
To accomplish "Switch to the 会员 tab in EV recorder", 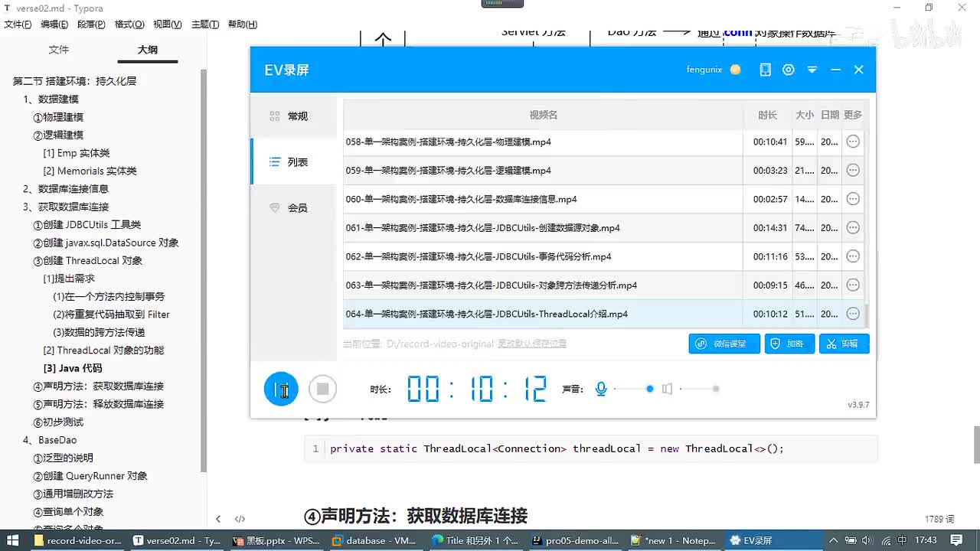I will click(294, 208).
